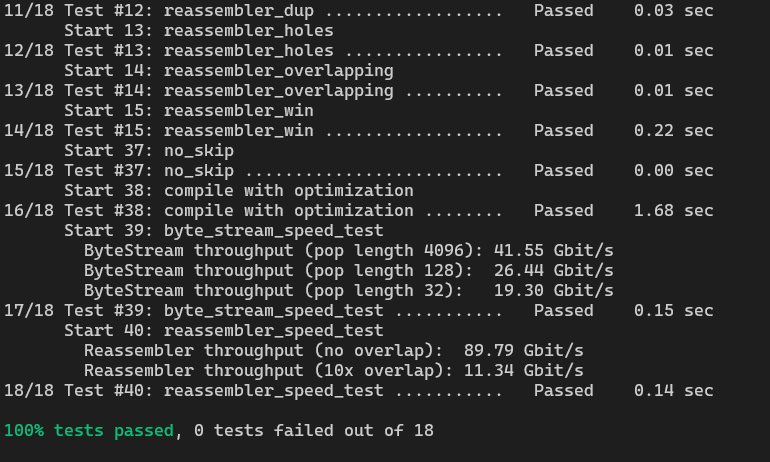The image size is (770, 462).
Task: Click 'Passed' status on the no_skip test
Action: coord(564,170)
